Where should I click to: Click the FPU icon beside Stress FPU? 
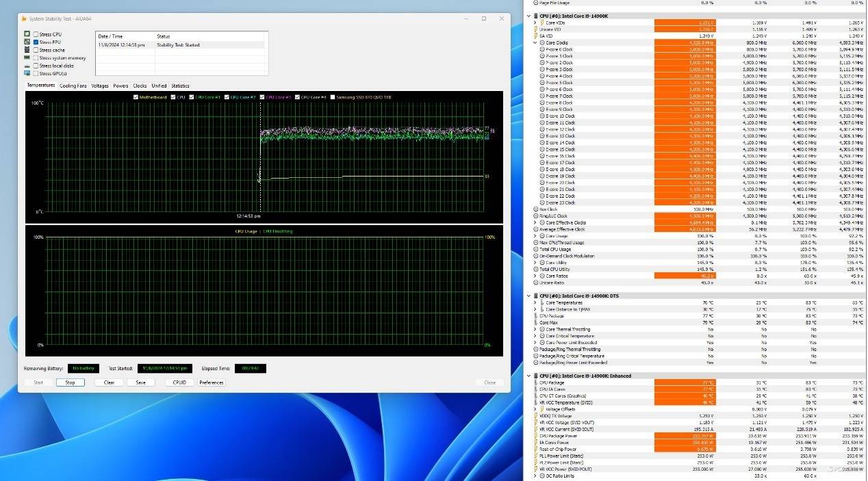pyautogui.click(x=27, y=42)
